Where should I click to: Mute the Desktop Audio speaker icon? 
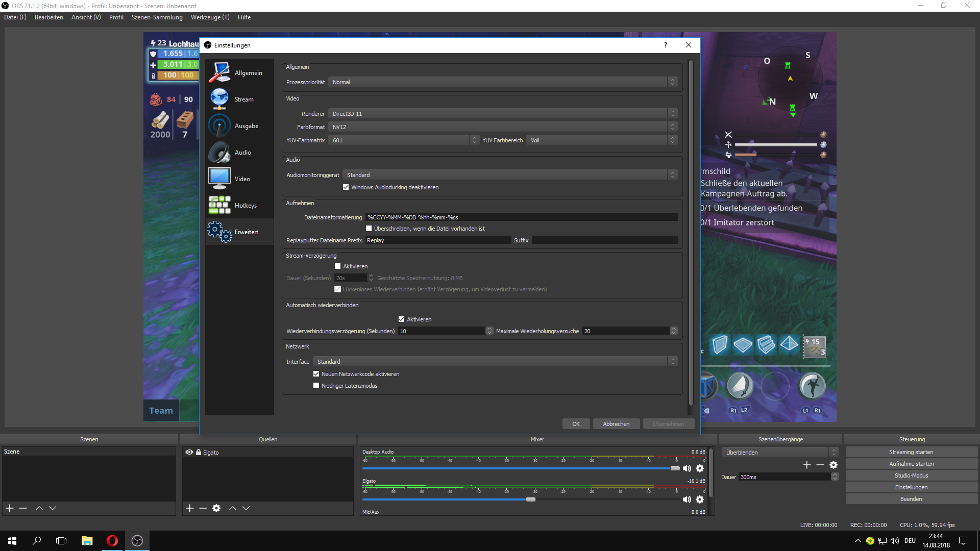coord(687,468)
